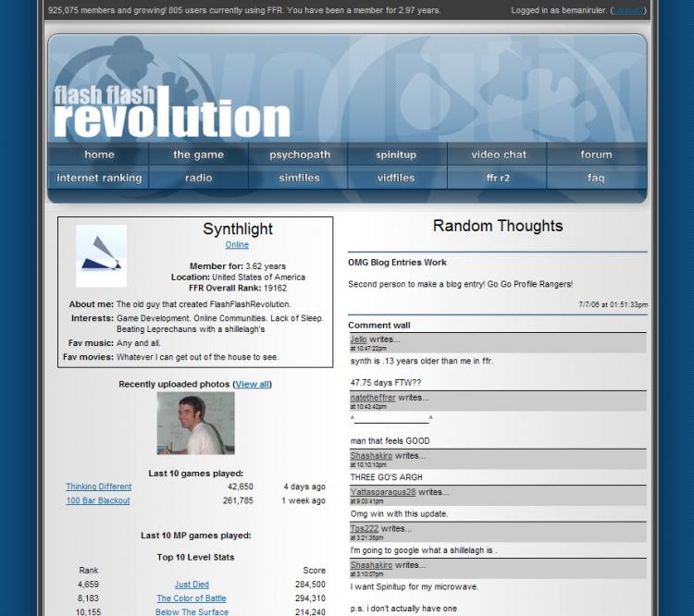Open The Color of Battle link
The width and height of the screenshot is (694, 616).
click(192, 598)
